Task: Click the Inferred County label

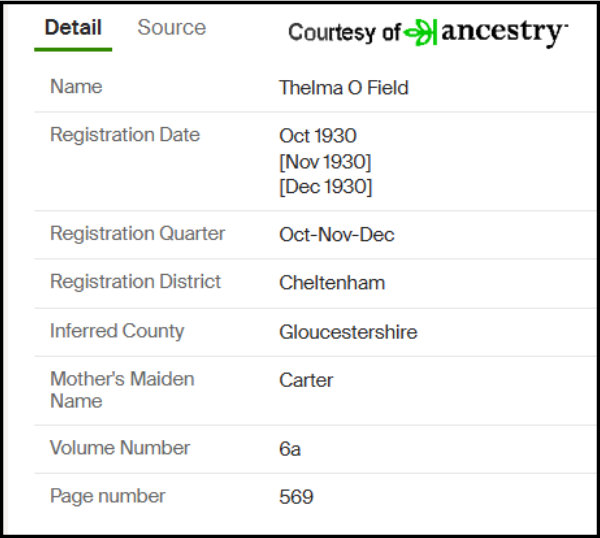Action: point(117,331)
